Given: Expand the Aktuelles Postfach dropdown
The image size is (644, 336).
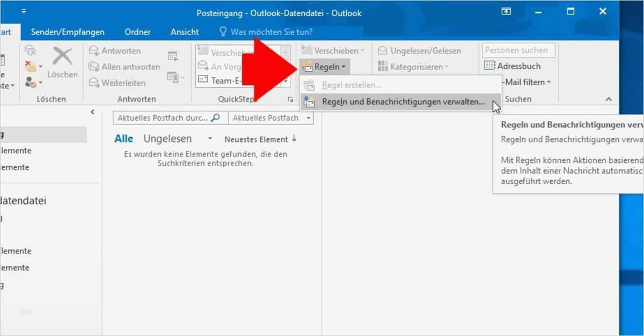Looking at the screenshot, I should tap(308, 117).
